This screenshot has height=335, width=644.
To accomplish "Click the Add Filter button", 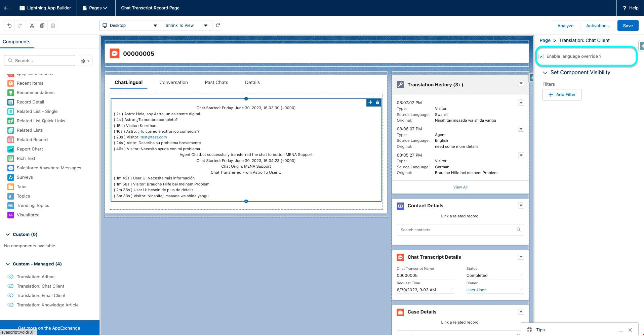I will pyautogui.click(x=562, y=95).
